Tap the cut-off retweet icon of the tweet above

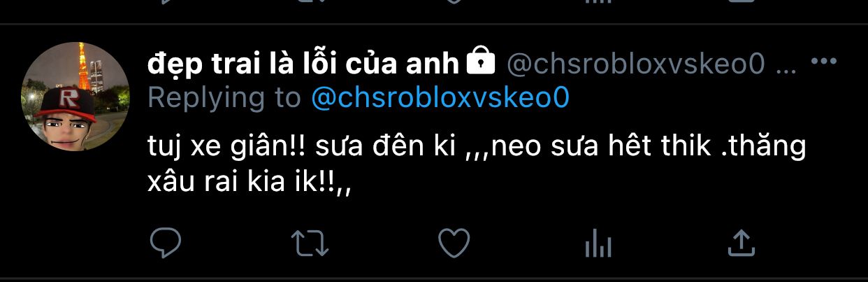pos(310,2)
